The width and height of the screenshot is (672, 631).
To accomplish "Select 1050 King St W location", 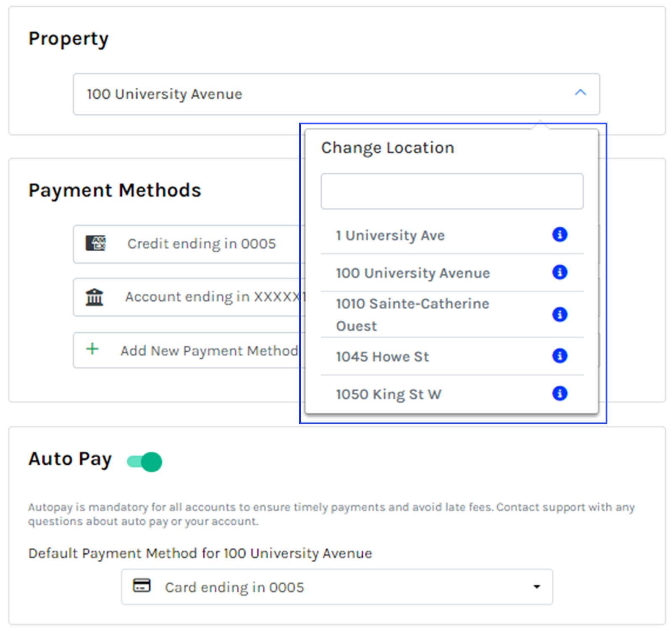I will point(388,394).
